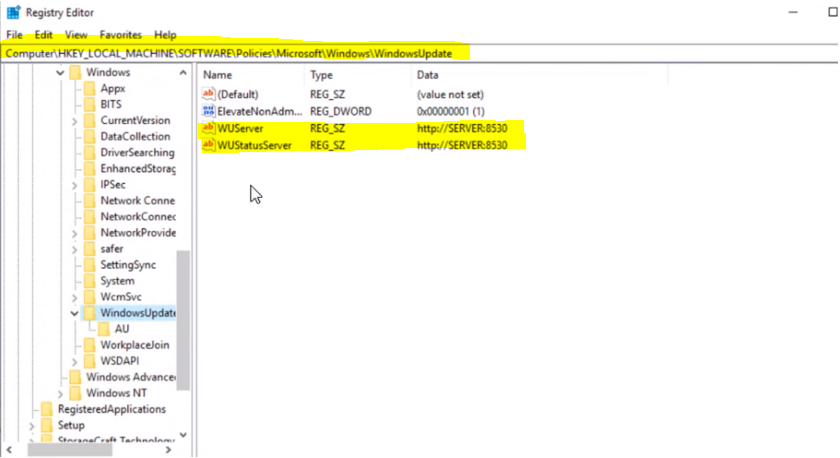Click the tree vertical scrollbar thumb
Viewport: 840px width, 458px height.
point(183,320)
